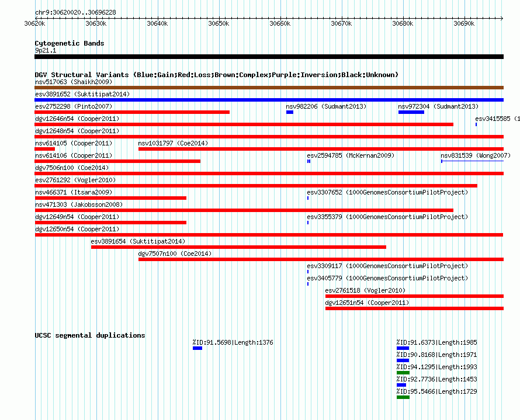Click the red esv3891654 loss bar

(238, 247)
